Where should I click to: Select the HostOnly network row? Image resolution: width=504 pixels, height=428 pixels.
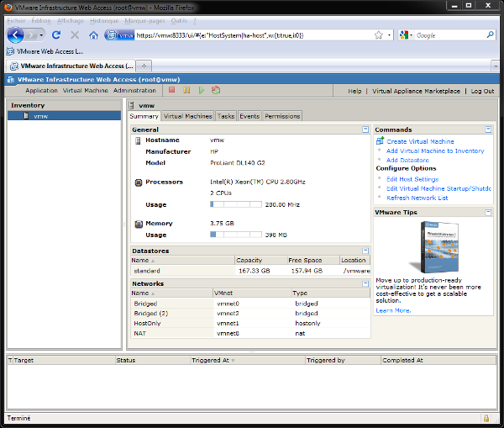coord(250,323)
